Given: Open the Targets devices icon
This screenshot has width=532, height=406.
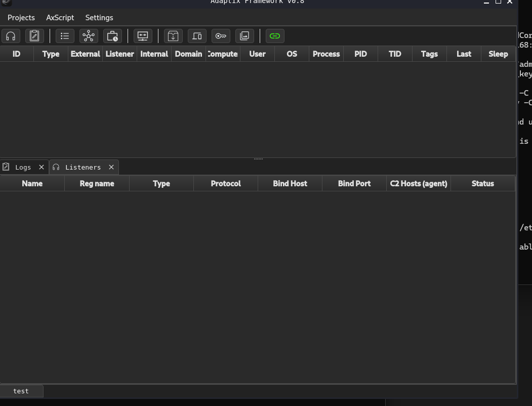Looking at the screenshot, I should [x=197, y=36].
